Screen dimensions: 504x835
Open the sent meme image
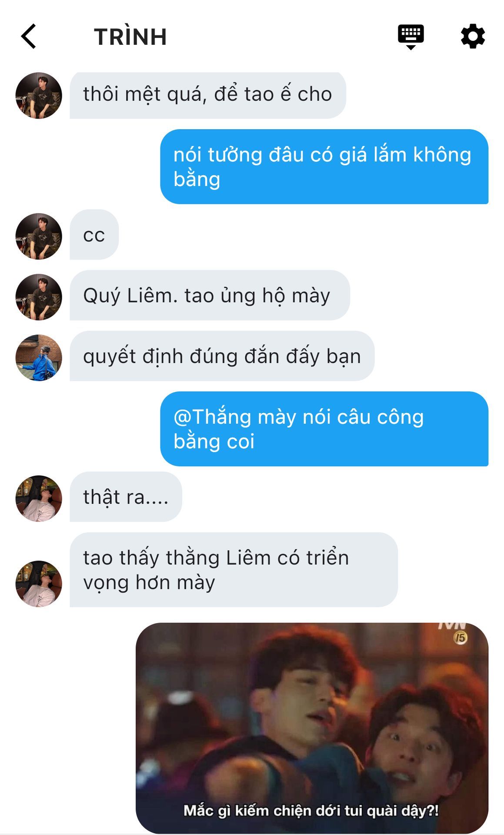(x=312, y=728)
